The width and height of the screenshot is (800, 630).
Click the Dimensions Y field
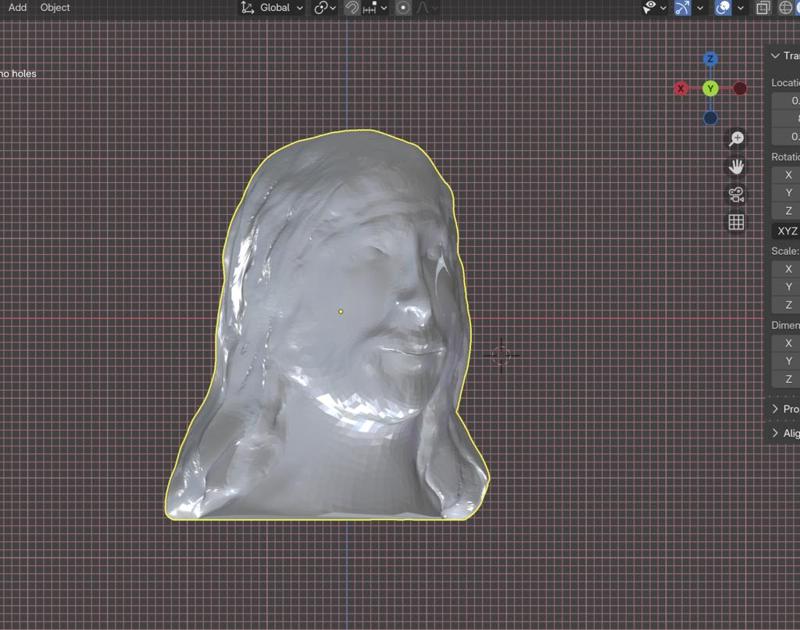click(x=786, y=361)
